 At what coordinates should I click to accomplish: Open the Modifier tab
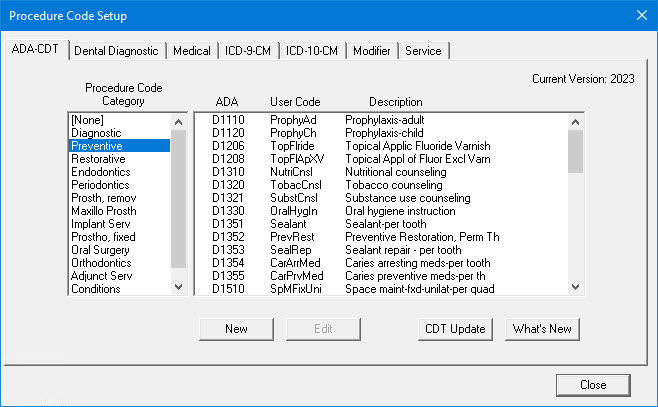[371, 51]
